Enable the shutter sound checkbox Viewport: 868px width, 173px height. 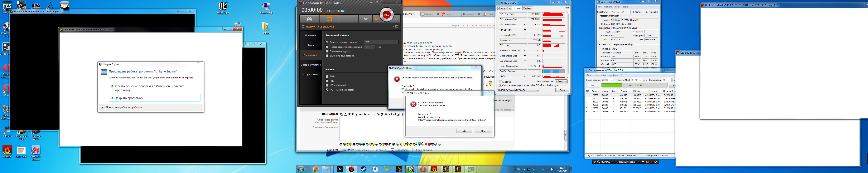point(327,56)
